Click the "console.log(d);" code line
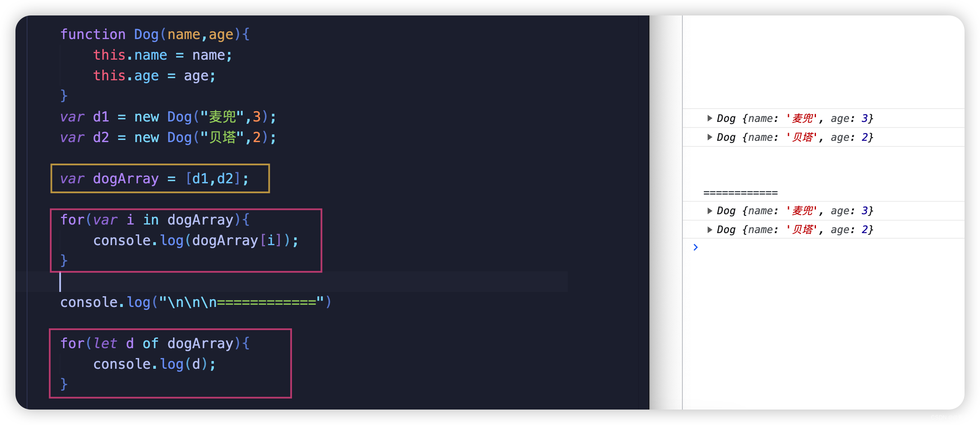The height and width of the screenshot is (425, 980). click(x=155, y=364)
